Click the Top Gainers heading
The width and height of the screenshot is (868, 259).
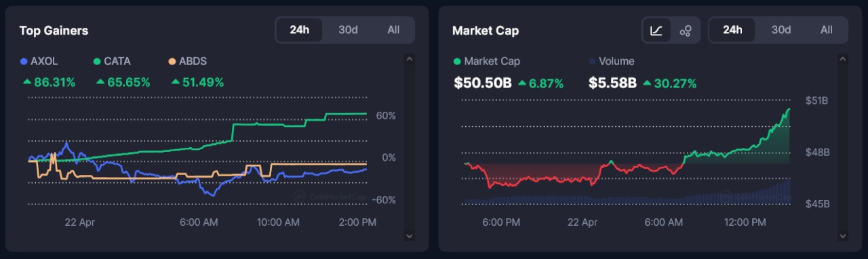tap(54, 31)
